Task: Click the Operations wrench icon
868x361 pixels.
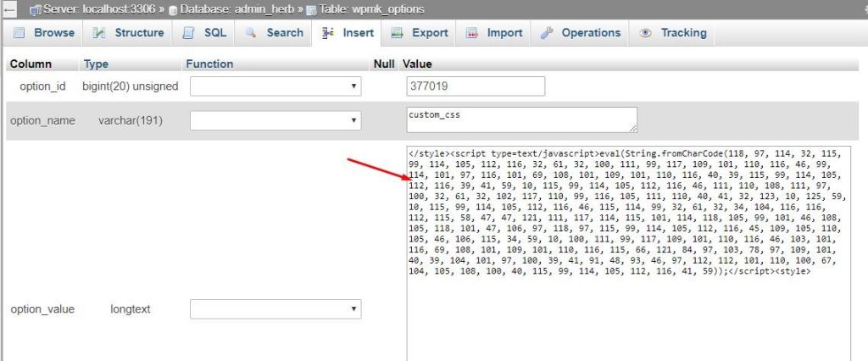Action: coord(547,33)
